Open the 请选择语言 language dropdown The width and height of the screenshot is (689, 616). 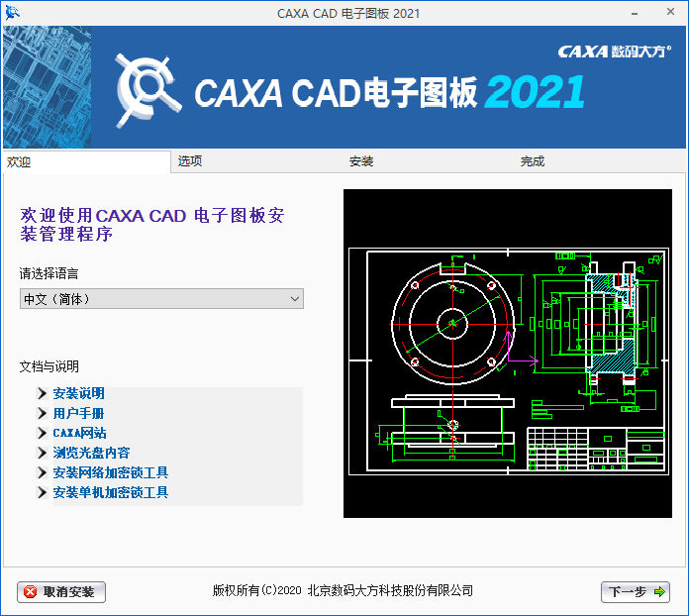click(x=161, y=298)
